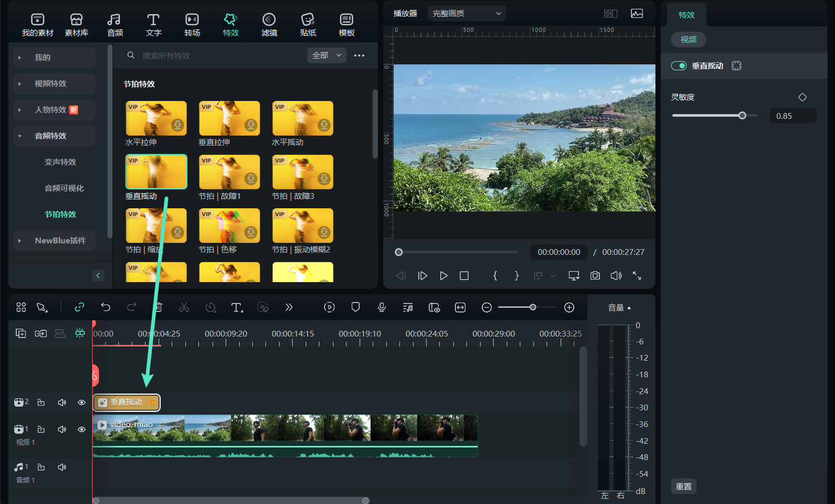Take a snapshot with the camera icon
The width and height of the screenshot is (835, 504).
coord(595,276)
